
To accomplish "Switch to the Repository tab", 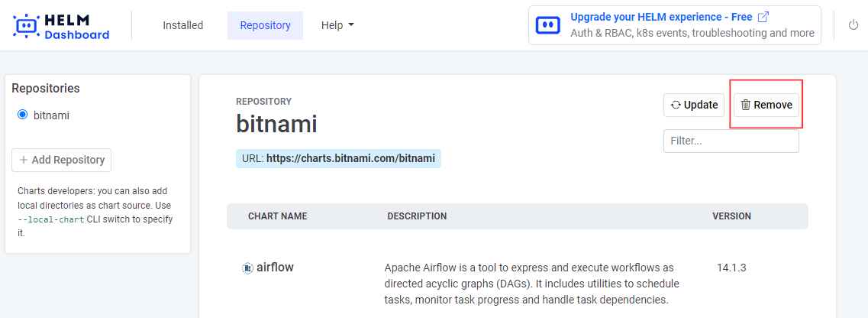I will coord(265,25).
